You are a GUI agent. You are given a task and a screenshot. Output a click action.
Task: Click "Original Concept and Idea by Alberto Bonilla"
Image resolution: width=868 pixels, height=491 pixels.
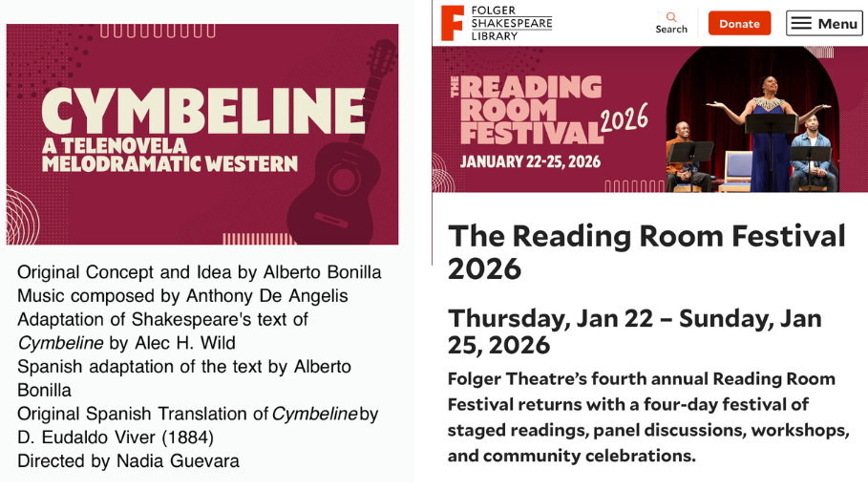pos(199,272)
